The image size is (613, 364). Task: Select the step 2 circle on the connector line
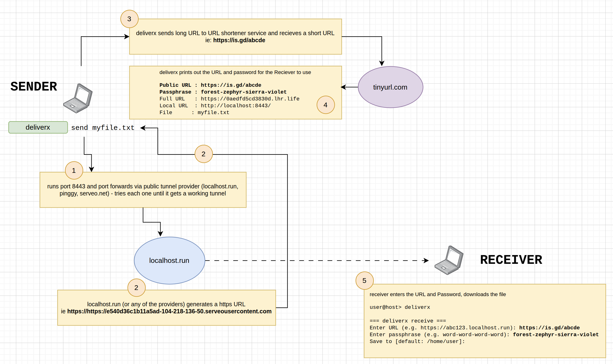pyautogui.click(x=204, y=154)
